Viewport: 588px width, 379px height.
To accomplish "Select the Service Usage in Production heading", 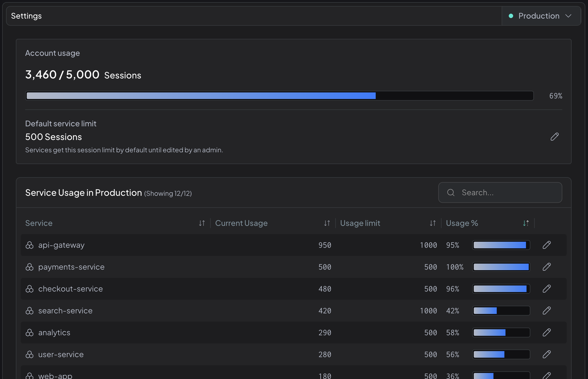I will [x=84, y=193].
